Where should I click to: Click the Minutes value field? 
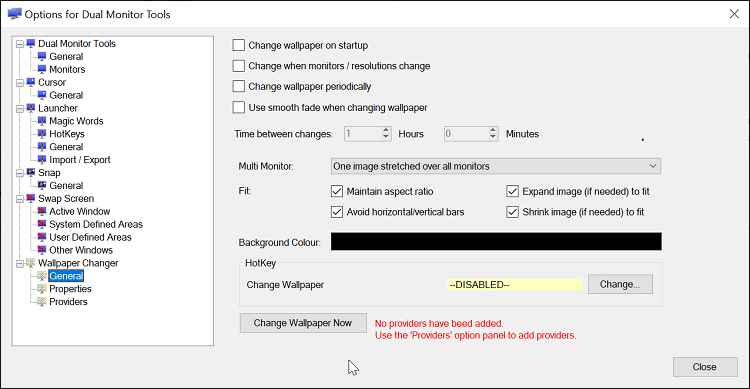(466, 134)
